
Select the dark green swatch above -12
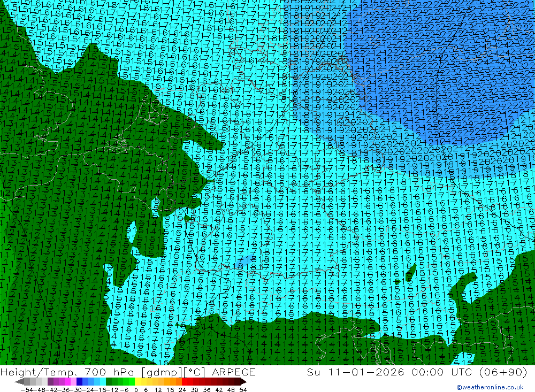tap(109, 382)
